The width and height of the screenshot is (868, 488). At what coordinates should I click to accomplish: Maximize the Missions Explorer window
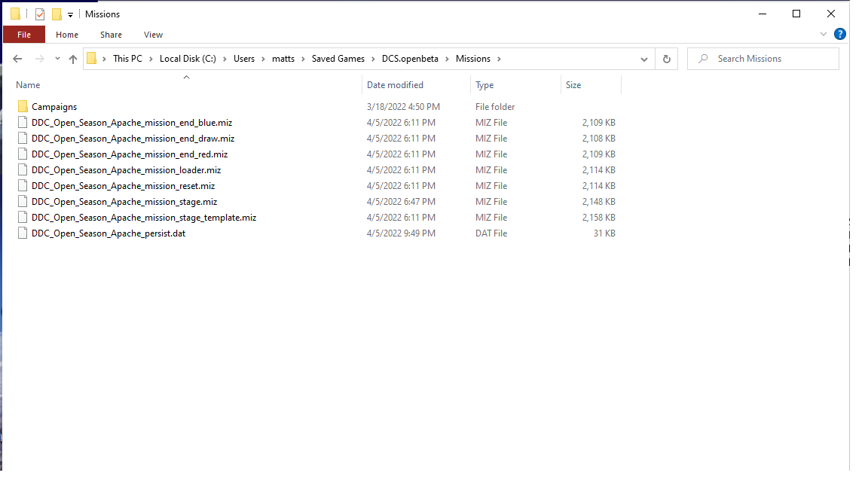[796, 14]
